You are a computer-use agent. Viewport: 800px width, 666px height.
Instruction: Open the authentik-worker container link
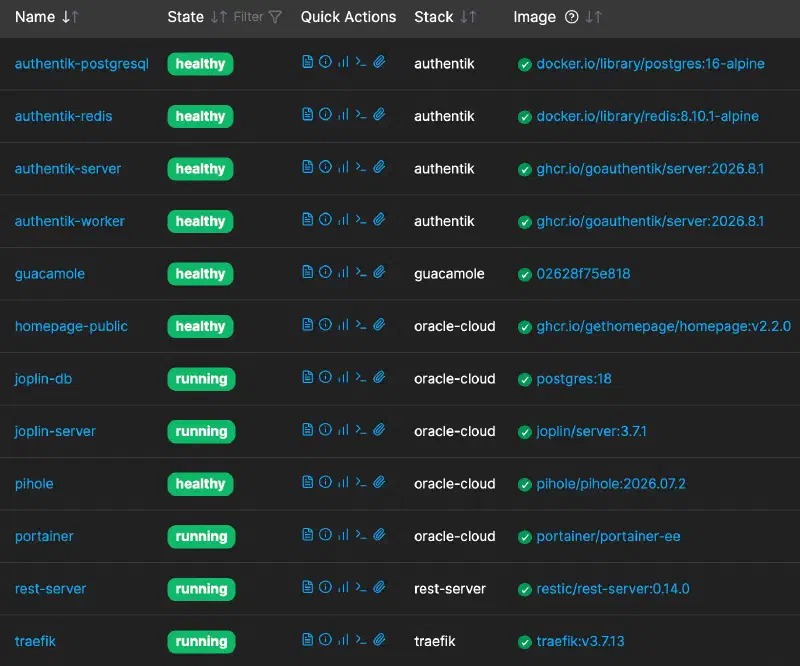click(69, 221)
